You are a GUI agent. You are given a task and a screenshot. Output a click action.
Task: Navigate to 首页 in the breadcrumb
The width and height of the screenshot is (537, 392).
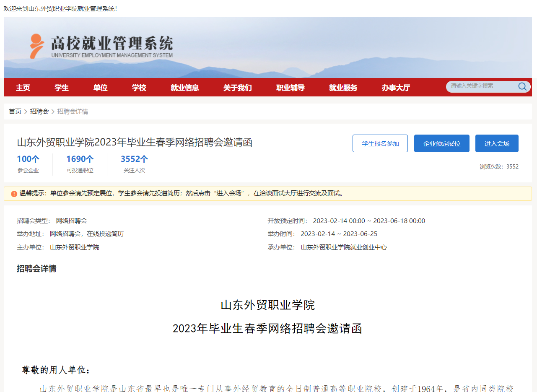(15, 112)
